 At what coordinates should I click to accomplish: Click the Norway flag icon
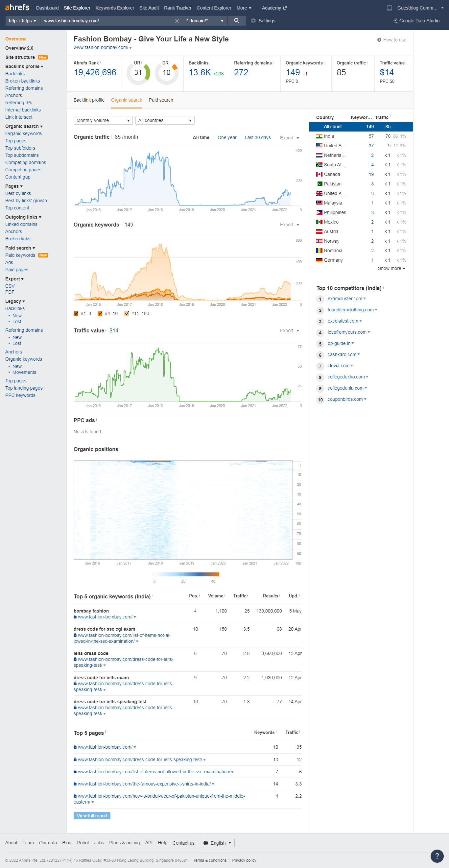tap(319, 241)
